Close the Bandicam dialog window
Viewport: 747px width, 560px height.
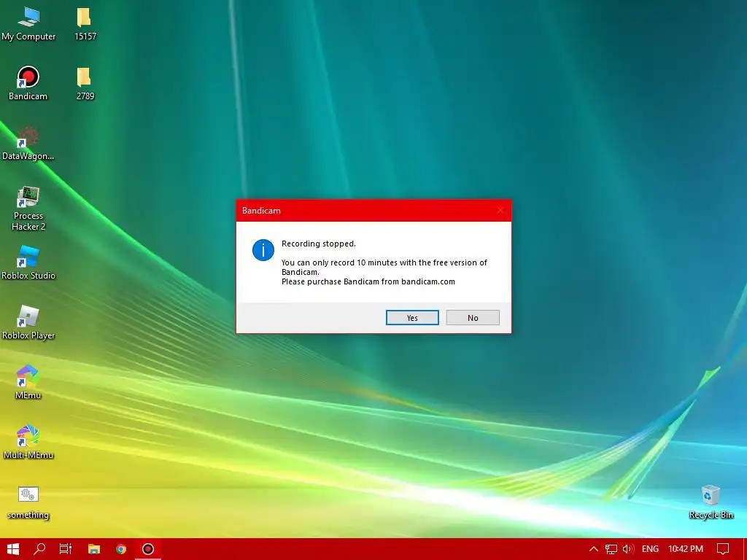500,211
